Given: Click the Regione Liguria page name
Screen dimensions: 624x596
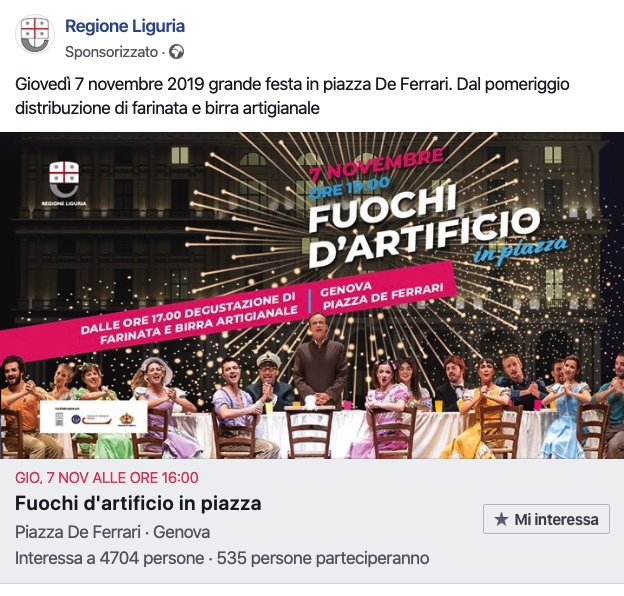Looking at the screenshot, I should 125,26.
